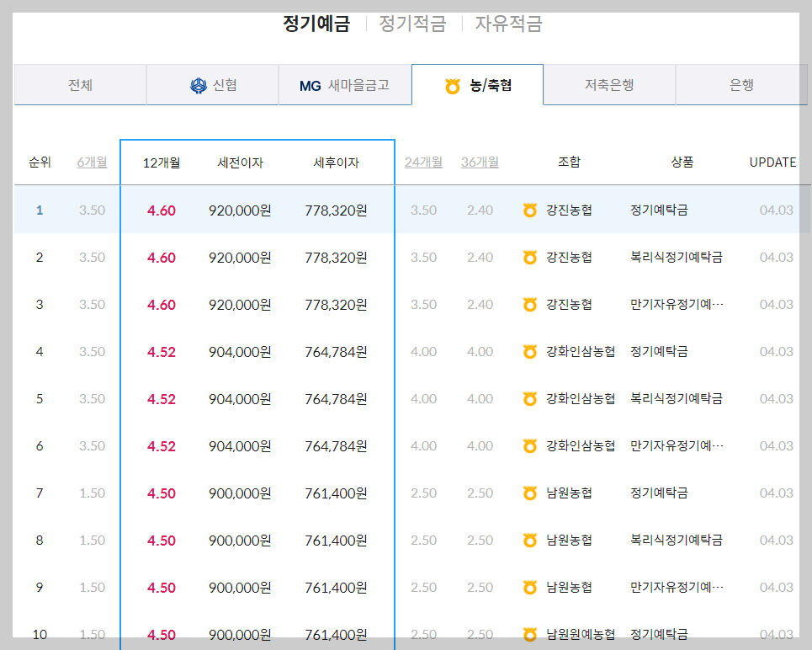Click the 상품 column header

[x=682, y=162]
